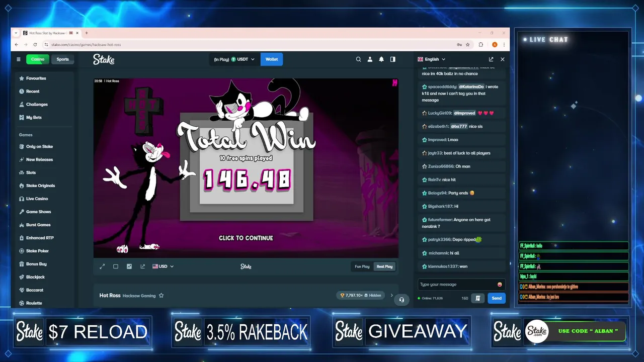Go back in browser
The height and width of the screenshot is (362, 644).
click(x=16, y=45)
